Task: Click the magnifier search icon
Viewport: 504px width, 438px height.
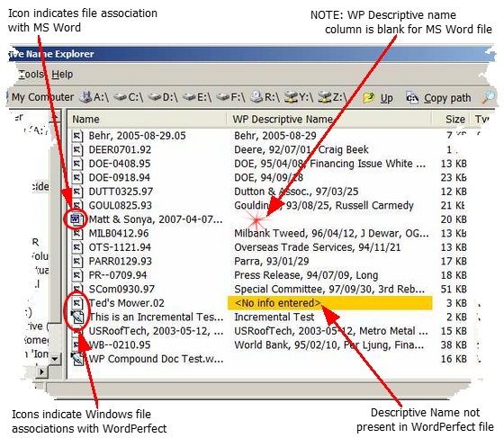Action: click(x=488, y=97)
